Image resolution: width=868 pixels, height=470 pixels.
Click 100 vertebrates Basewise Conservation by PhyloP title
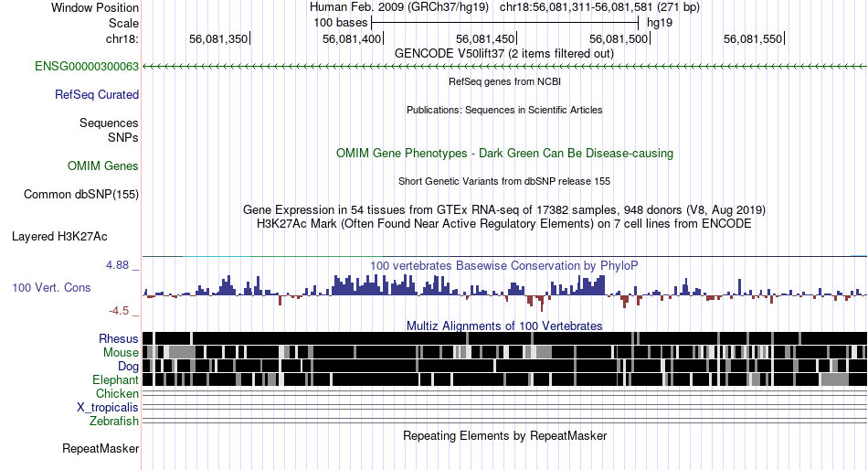504,266
